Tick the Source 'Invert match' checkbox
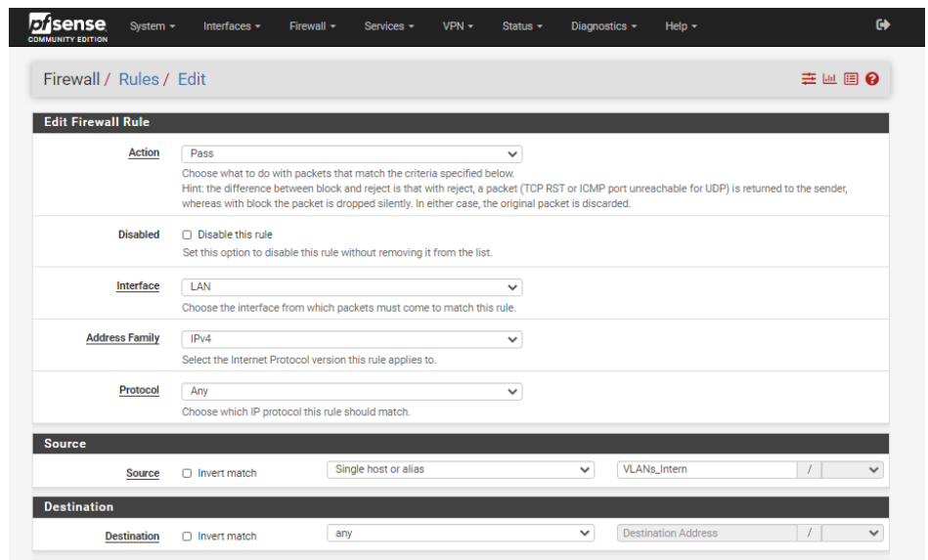 pos(187,473)
